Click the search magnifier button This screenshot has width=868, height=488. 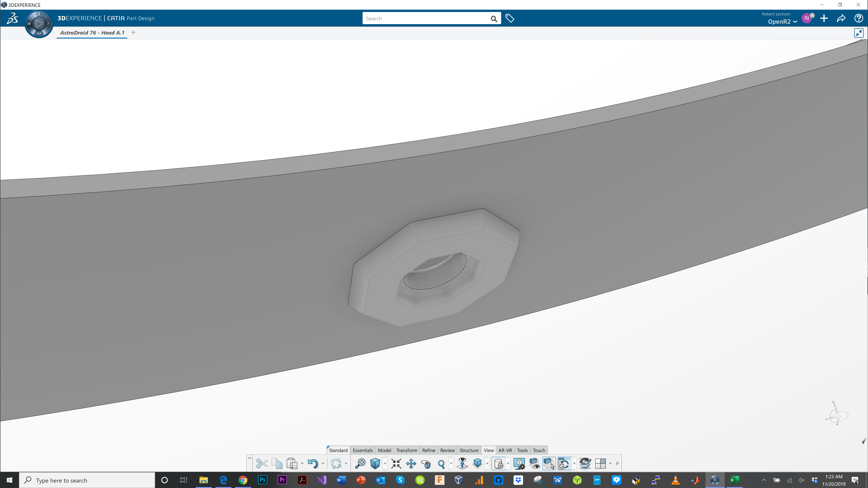(x=494, y=19)
